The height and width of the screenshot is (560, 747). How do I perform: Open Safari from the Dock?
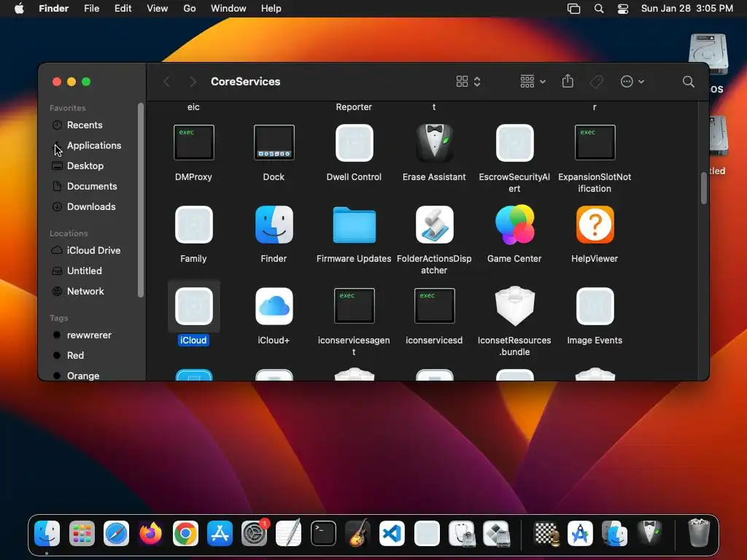click(x=116, y=533)
